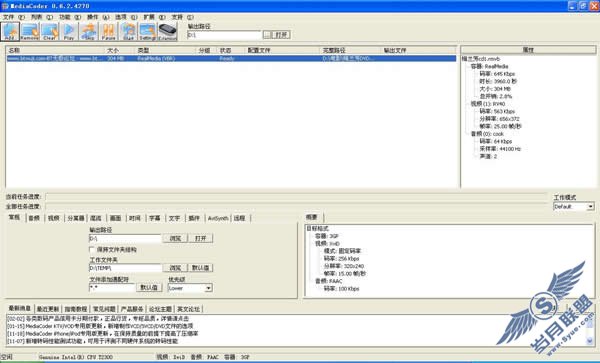This screenshot has height=363, width=600.
Task: Click the 大小 column header
Action: pyautogui.click(x=120, y=50)
